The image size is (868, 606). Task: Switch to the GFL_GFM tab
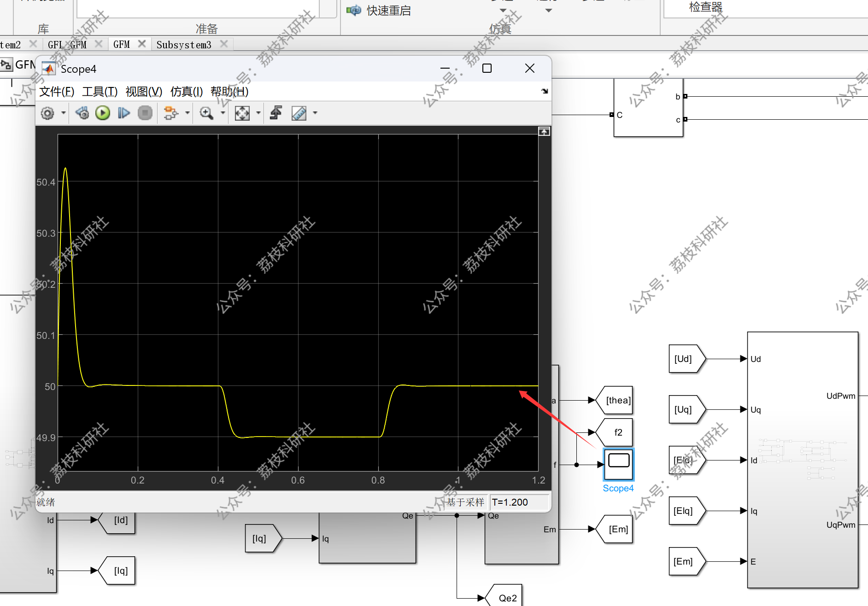coord(67,45)
